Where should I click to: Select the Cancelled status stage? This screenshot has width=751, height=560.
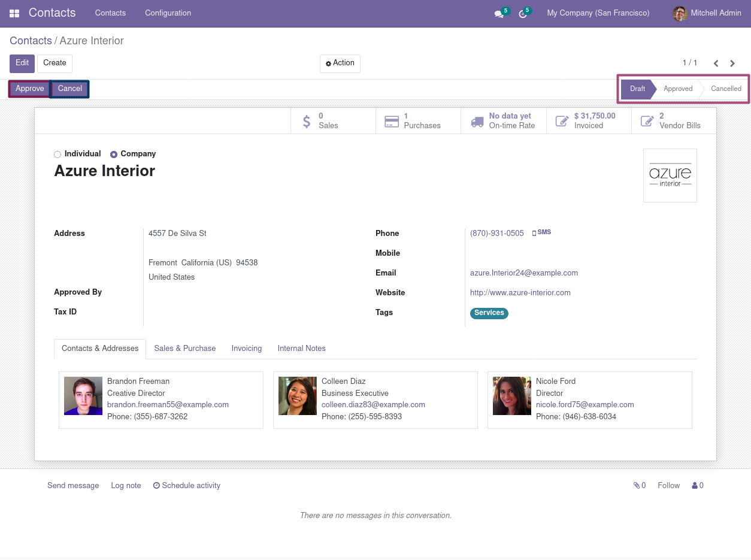click(726, 89)
